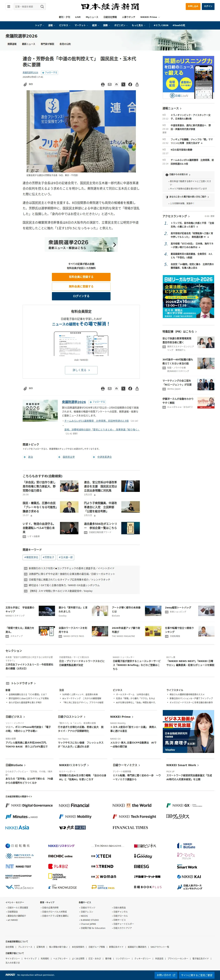This screenshot has width=220, height=980.
Task: Open the #榛葉賀津也 keyword tag
Action: [31, 557]
